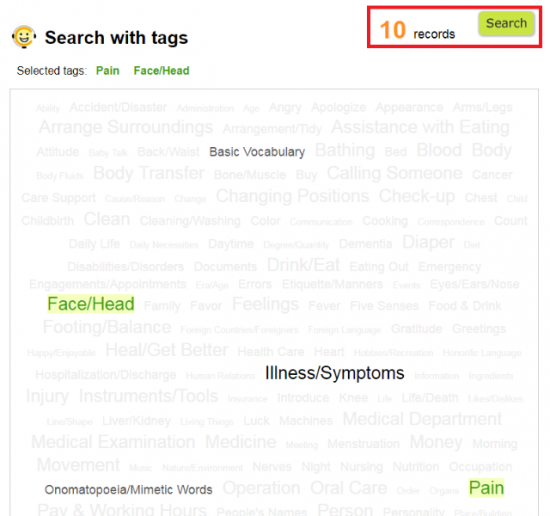Click the faded Oral Care tag
The height and width of the screenshot is (516, 550).
coord(349,488)
